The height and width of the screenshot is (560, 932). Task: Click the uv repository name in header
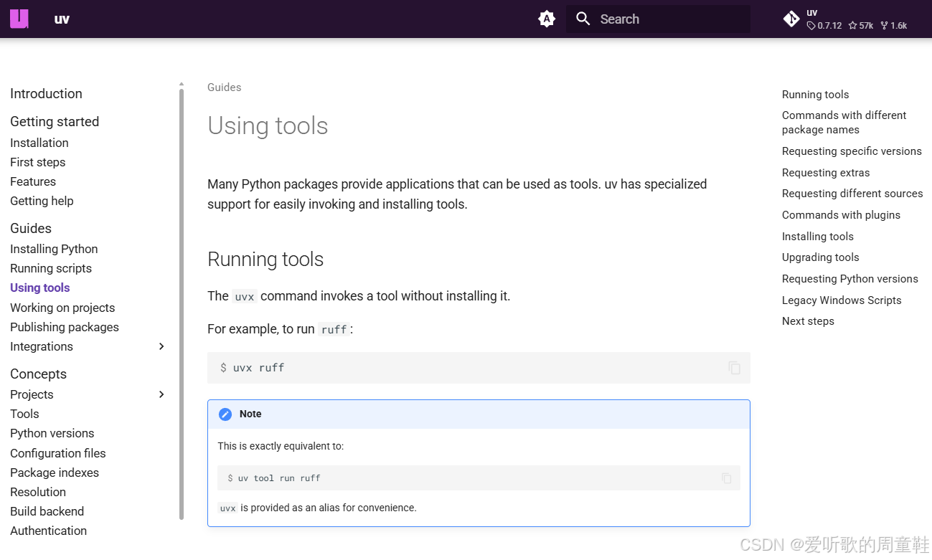(812, 13)
